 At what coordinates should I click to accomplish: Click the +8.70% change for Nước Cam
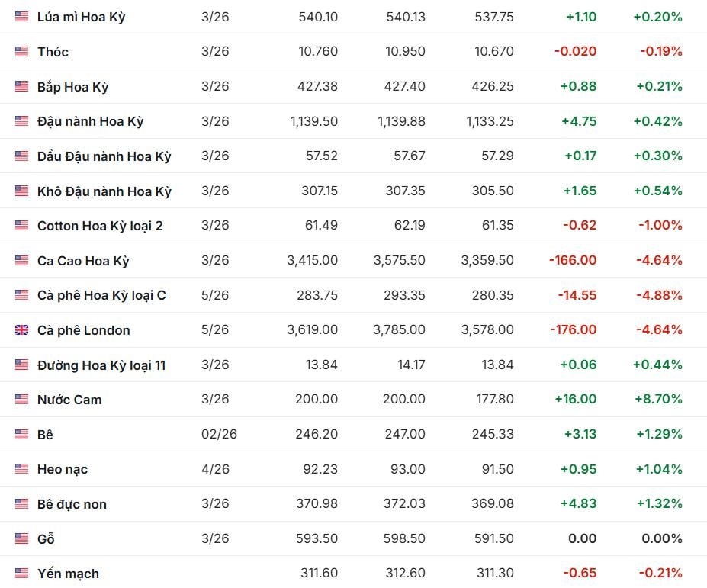(x=657, y=400)
